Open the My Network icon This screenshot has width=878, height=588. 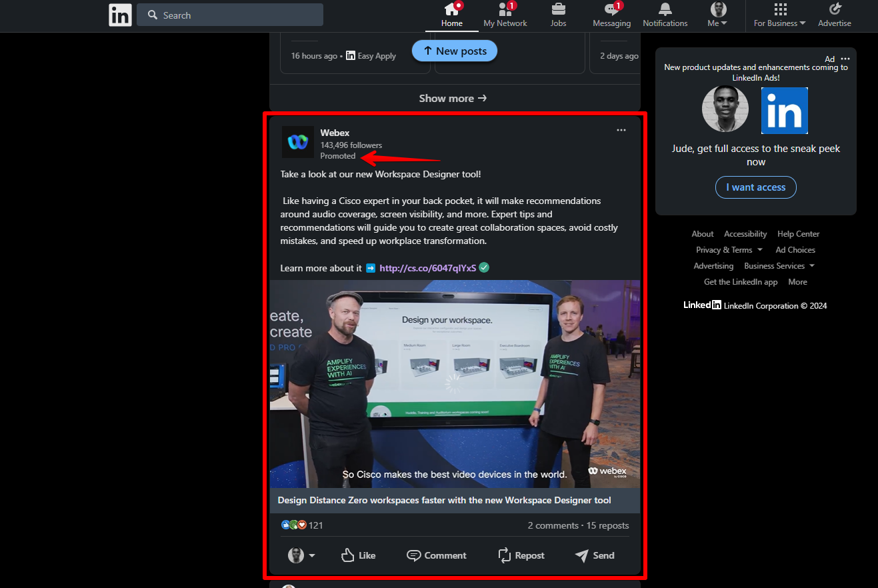505,13
